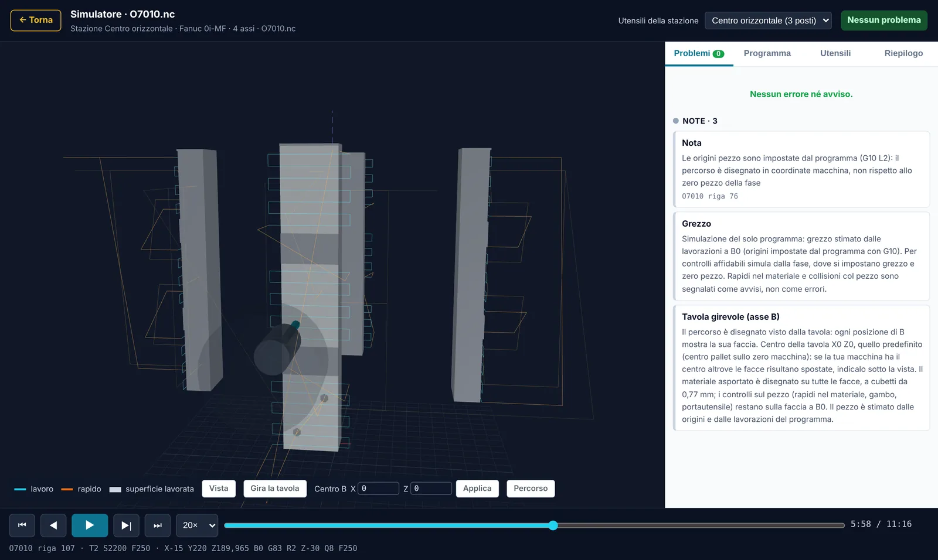Click the rapido legend entry
The width and height of the screenshot is (938, 560).
click(x=81, y=489)
